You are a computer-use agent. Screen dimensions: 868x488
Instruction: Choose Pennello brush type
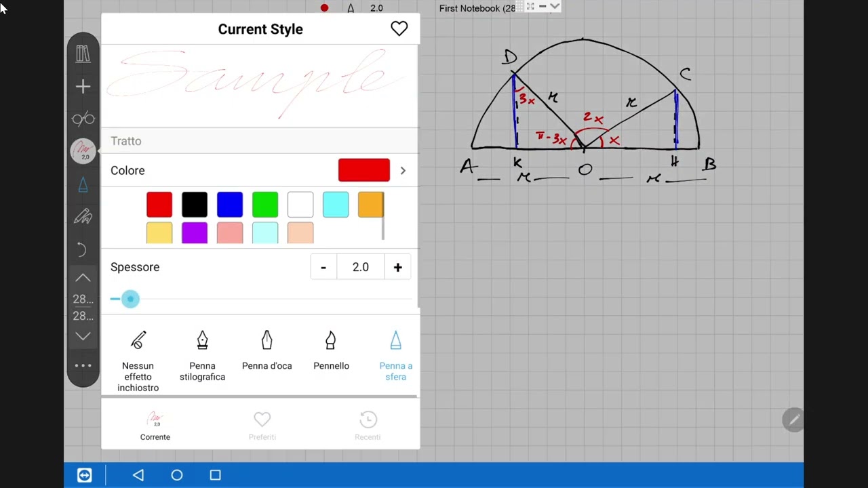click(331, 351)
